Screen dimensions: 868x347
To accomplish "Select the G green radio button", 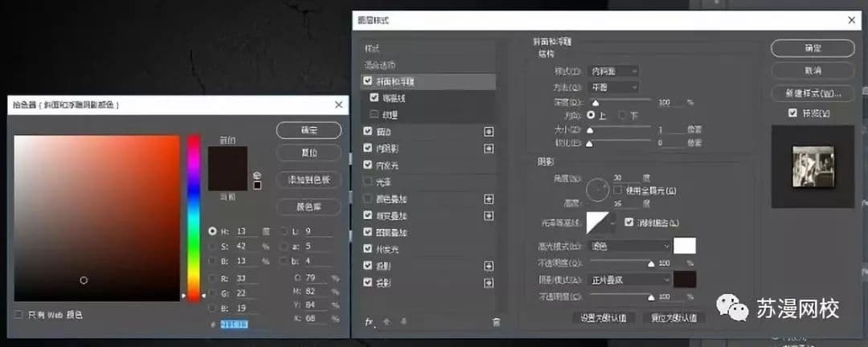I will click(x=212, y=292).
